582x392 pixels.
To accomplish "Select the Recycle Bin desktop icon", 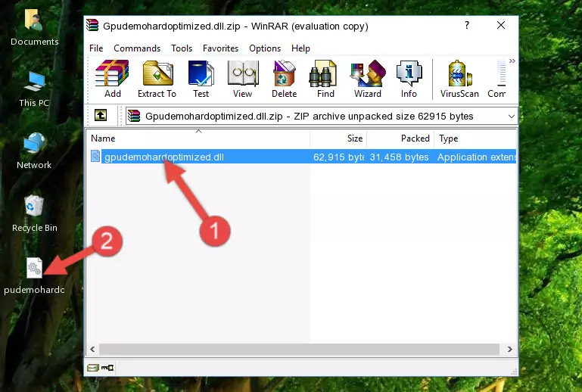I will (35, 213).
